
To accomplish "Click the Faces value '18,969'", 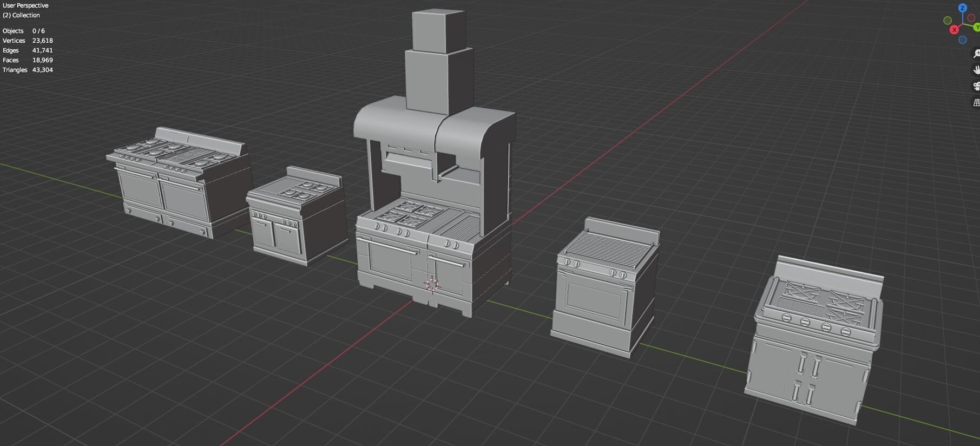I will point(42,60).
